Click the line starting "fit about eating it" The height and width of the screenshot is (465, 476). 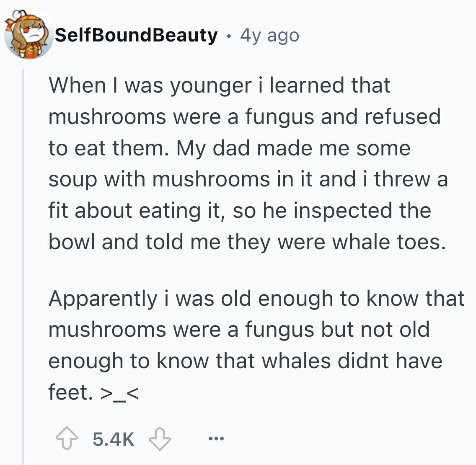pyautogui.click(x=240, y=211)
